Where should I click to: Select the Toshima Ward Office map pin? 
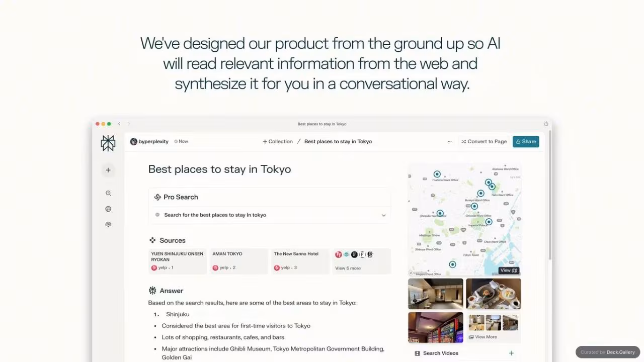pyautogui.click(x=437, y=174)
